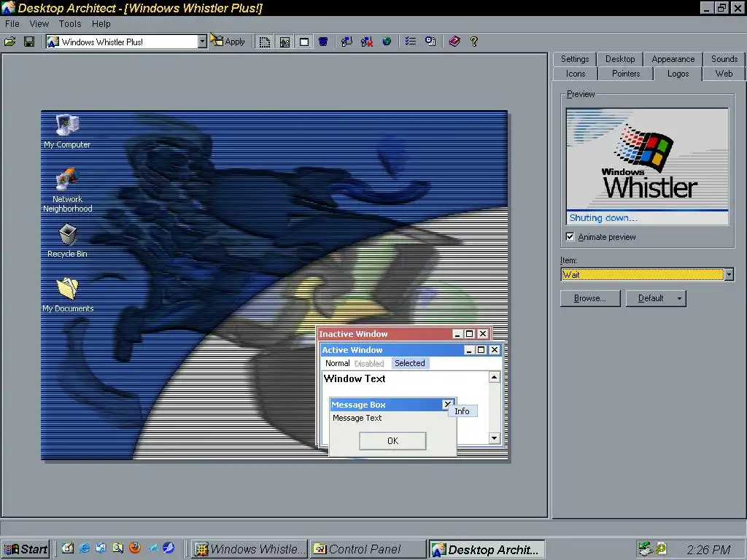747x560 pixels.
Task: Click the Window Text in preview
Action: click(355, 378)
